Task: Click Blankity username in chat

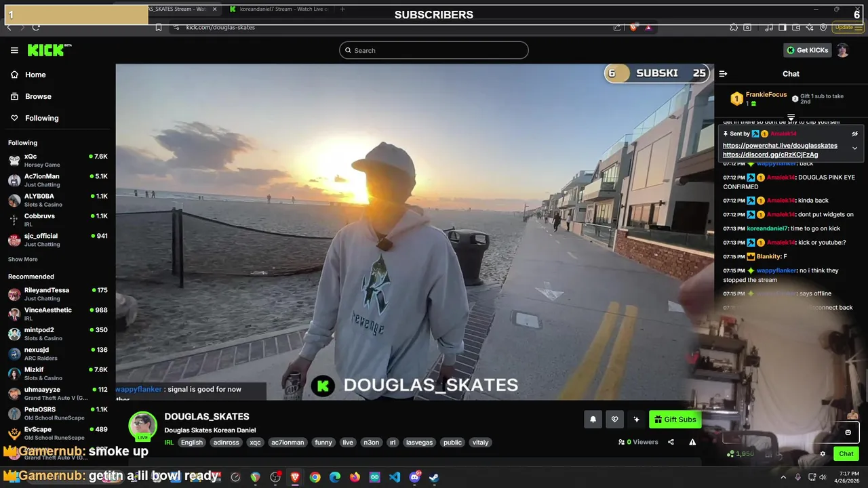Action: 769,257
